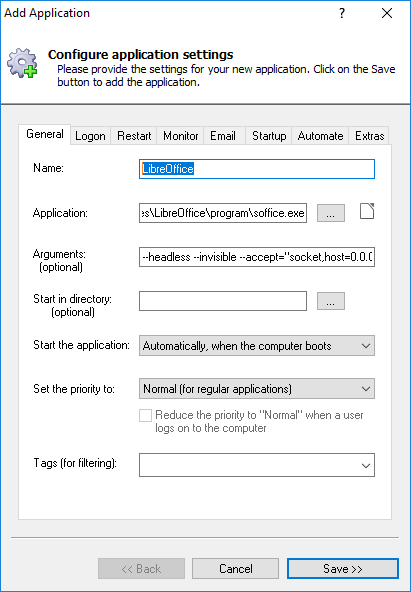Open the Startup tab
The image size is (411, 592).
(x=269, y=136)
